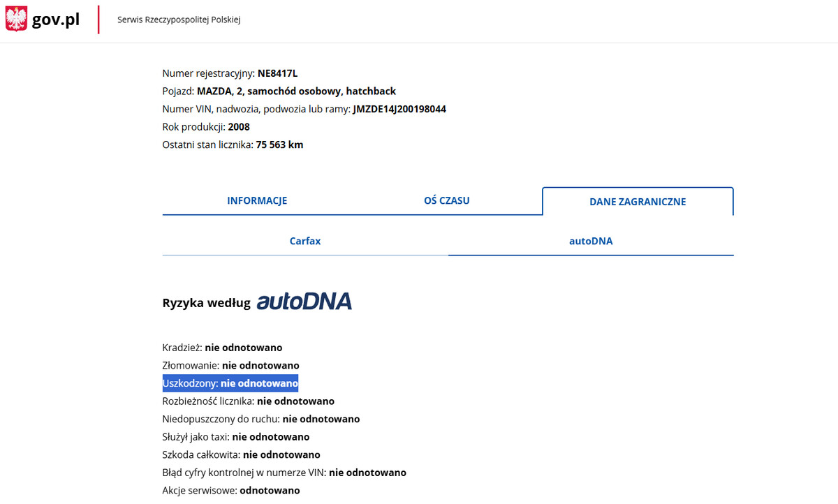Click the gov.pl logo text
Viewport: 838px width, 504px height.
point(56,20)
